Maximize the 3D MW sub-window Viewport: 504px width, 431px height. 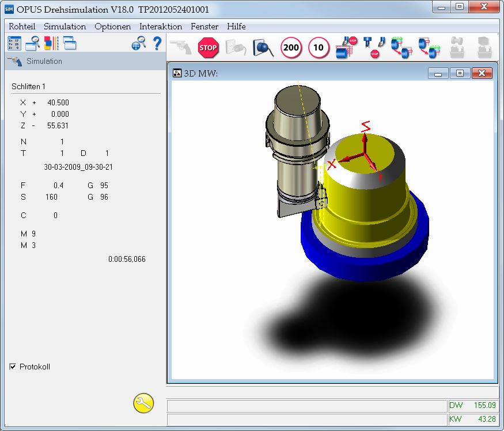pyautogui.click(x=460, y=73)
